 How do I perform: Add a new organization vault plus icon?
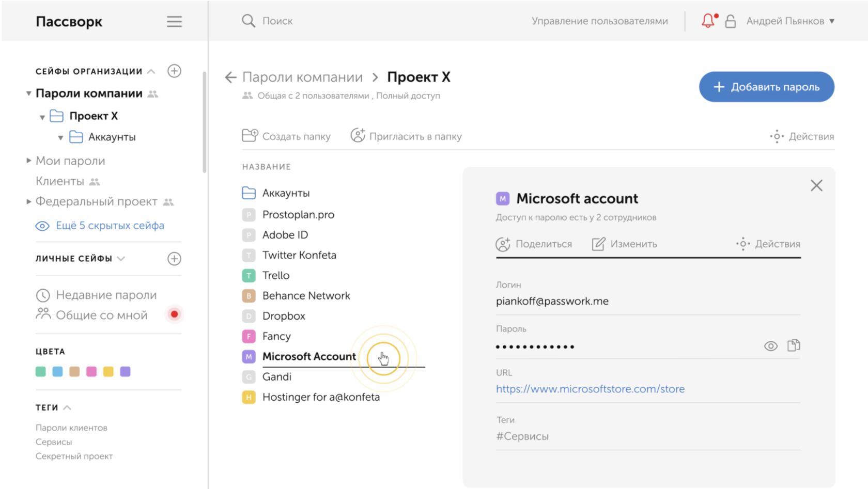174,71
